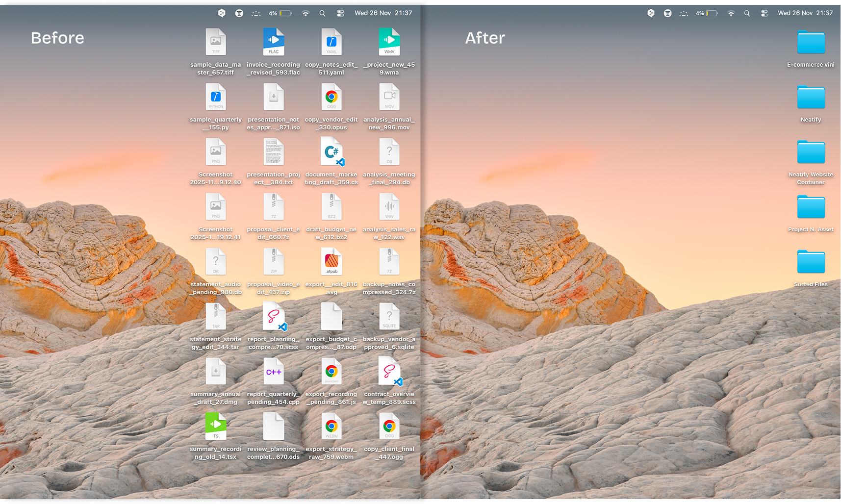Select the export__edit_816.svg Affinity file
Image resolution: width=841 pixels, height=504 pixels.
[331, 261]
